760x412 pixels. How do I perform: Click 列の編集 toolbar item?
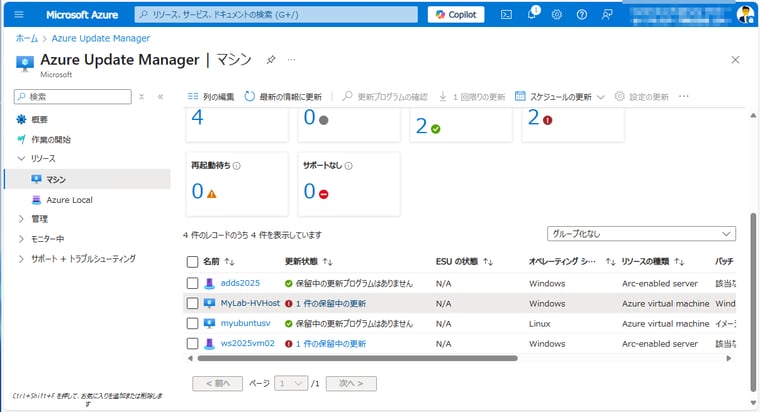(211, 96)
